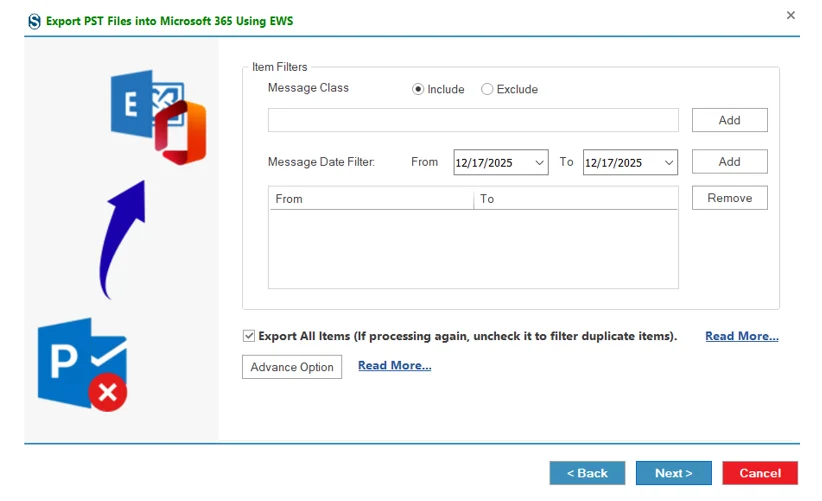
Task: Click the Remove button
Action: (x=729, y=198)
